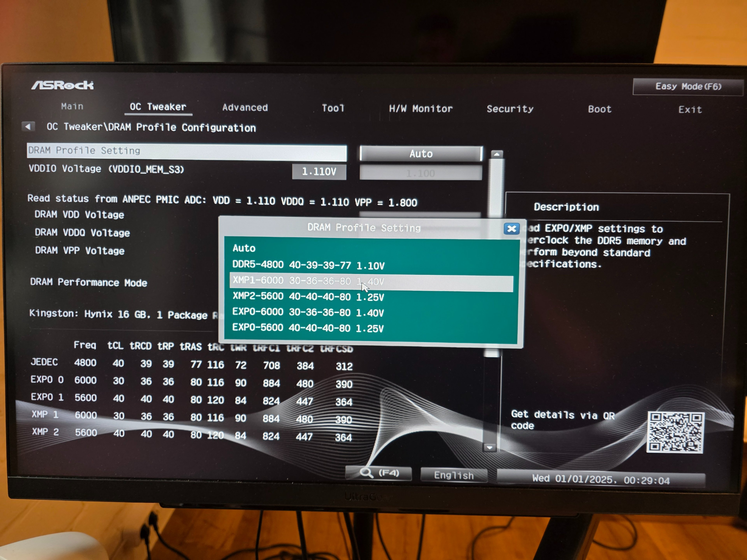The image size is (747, 560).
Task: Click the back arrow beside OC Tweaker path
Action: [x=28, y=127]
